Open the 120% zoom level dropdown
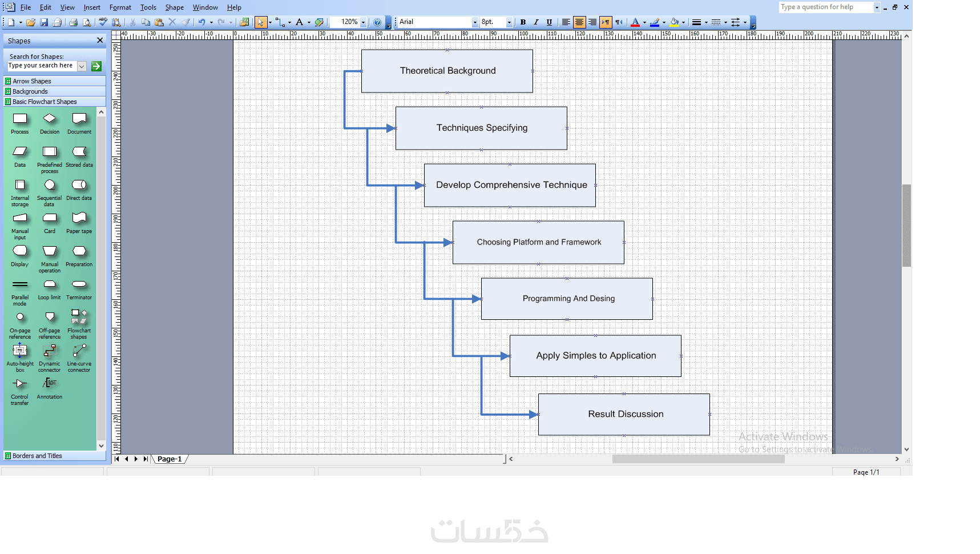The height and width of the screenshot is (554, 980). pos(363,22)
